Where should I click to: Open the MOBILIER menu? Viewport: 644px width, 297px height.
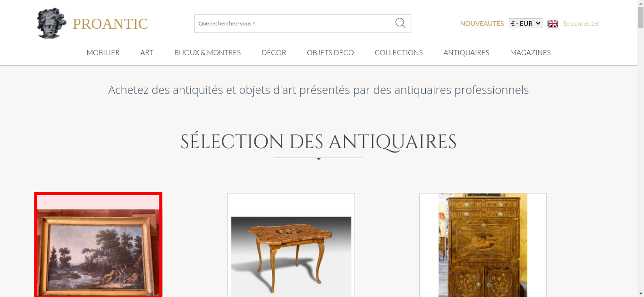point(103,52)
